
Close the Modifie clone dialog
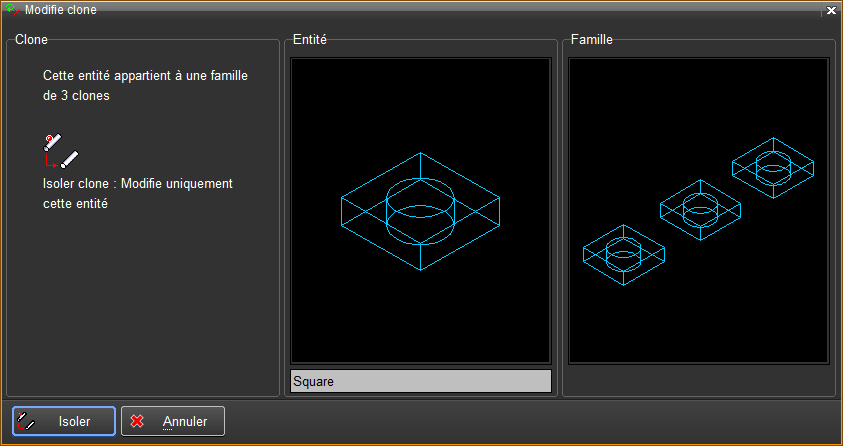click(x=831, y=10)
